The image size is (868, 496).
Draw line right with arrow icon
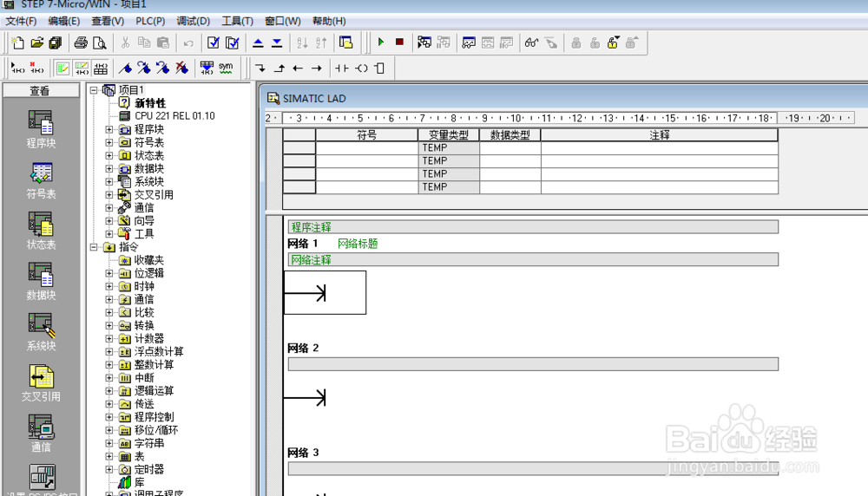click(x=317, y=68)
